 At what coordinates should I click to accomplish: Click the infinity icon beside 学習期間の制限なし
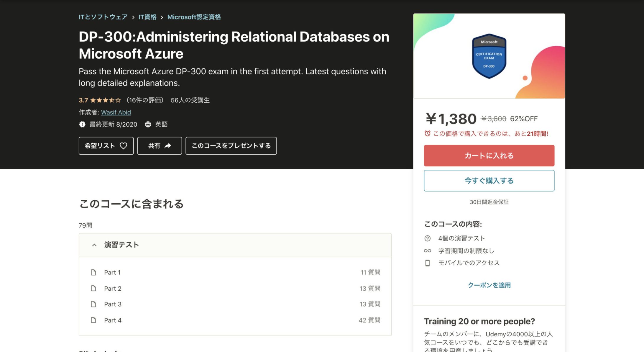(428, 251)
